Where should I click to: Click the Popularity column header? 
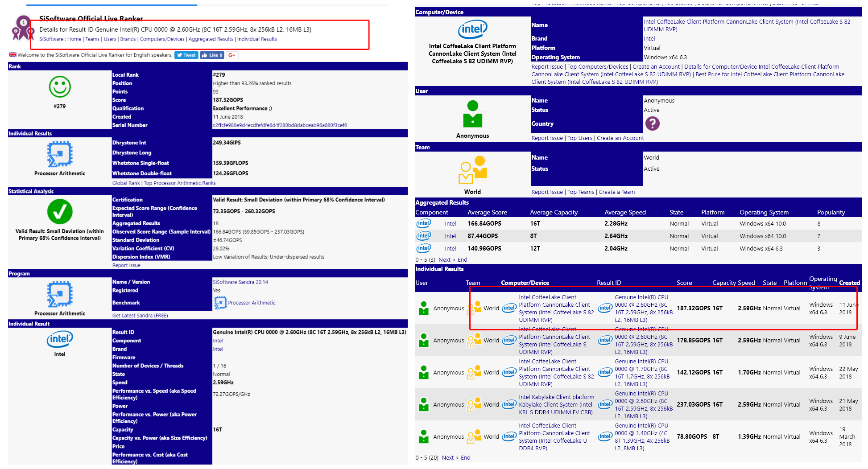coord(831,213)
